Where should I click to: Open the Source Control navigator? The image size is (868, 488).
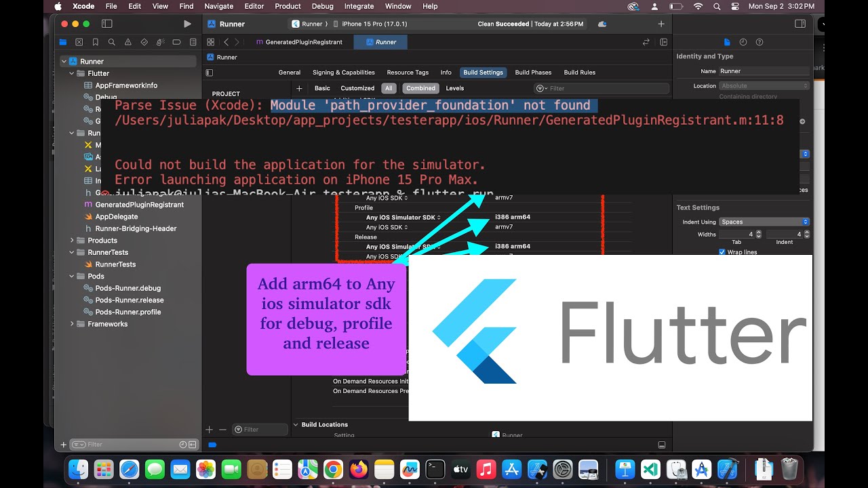[79, 42]
